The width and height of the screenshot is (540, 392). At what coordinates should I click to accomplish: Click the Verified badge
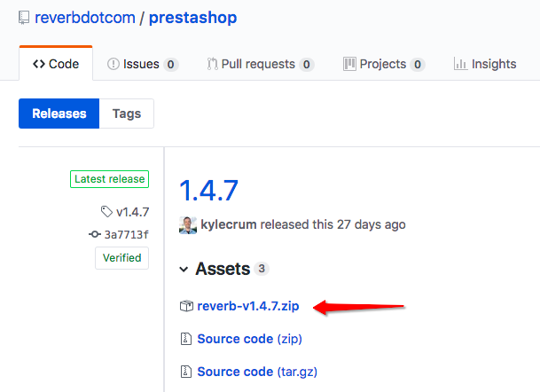(x=121, y=258)
